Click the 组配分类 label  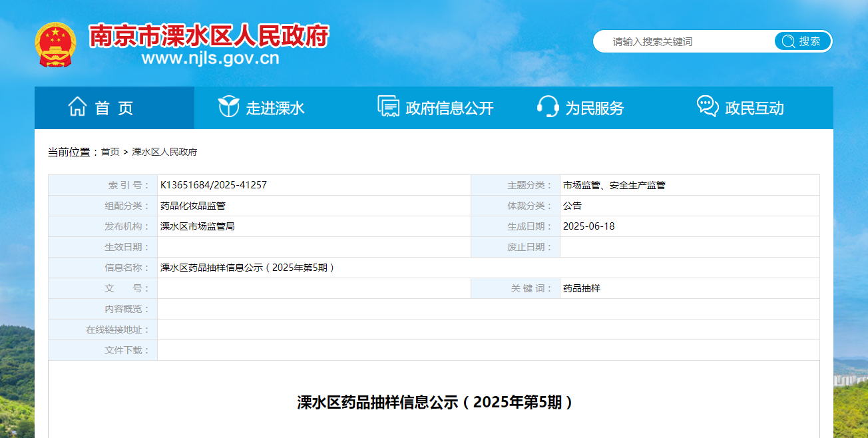[x=128, y=206]
